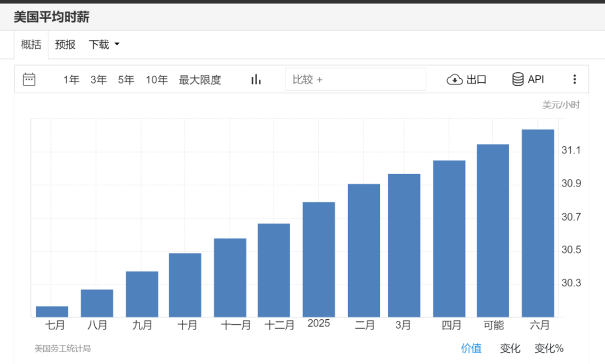This screenshot has width=605, height=364.
Task: Select the 概括 tab
Action: (31, 45)
